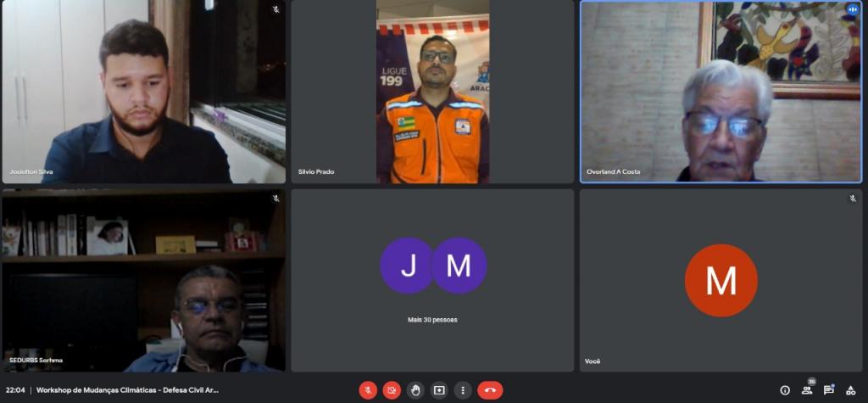Click the speaking indicator on Overland's tile
This screenshot has height=403, width=868.
(852, 10)
